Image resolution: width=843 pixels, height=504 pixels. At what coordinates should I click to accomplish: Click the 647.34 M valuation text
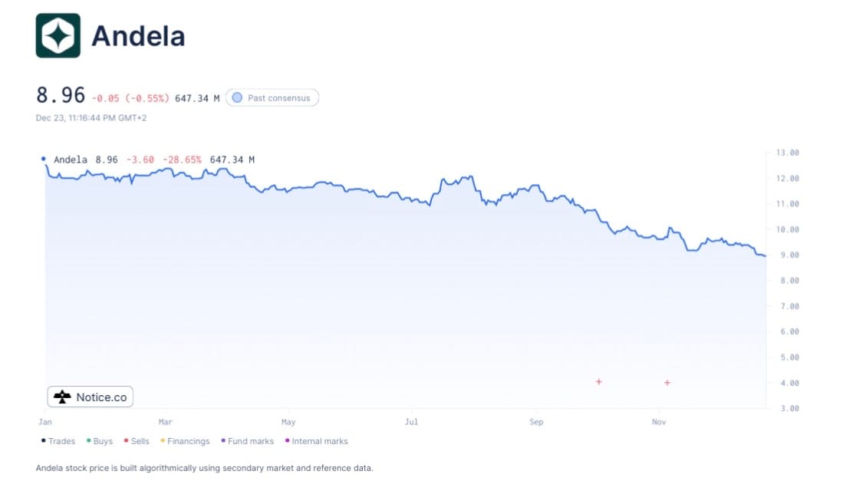click(x=197, y=98)
